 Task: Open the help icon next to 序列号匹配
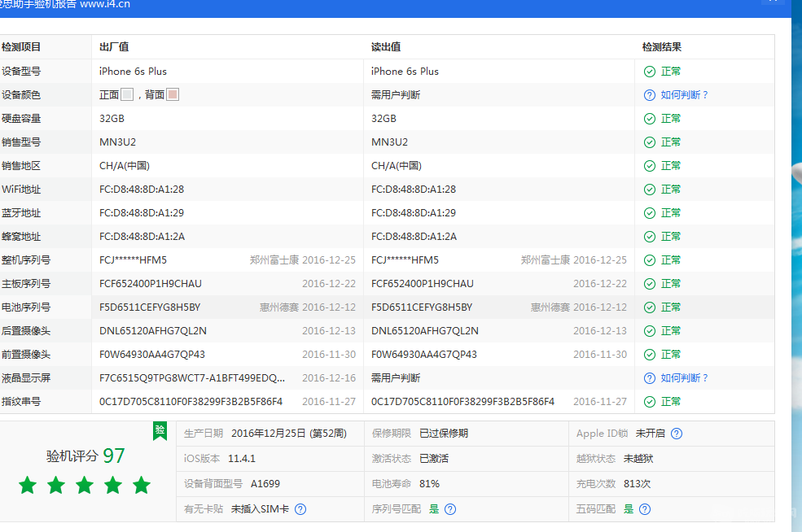tap(450, 509)
